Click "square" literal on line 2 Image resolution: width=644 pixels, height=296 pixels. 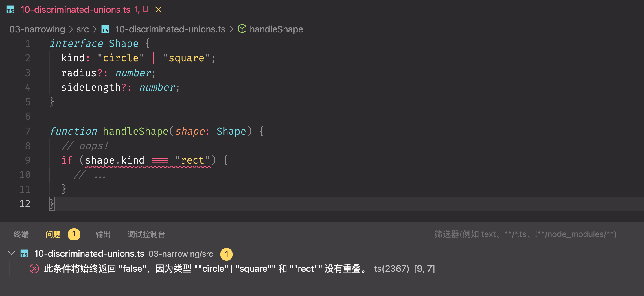click(x=186, y=58)
